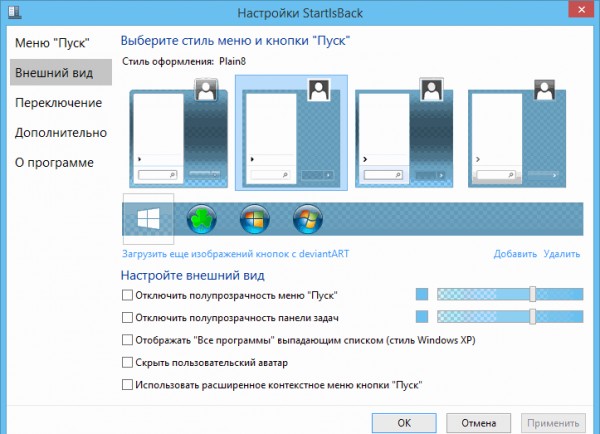Image resolution: width=600 pixels, height=434 pixels.
Task: Click the Применить button
Action: pos(553,423)
